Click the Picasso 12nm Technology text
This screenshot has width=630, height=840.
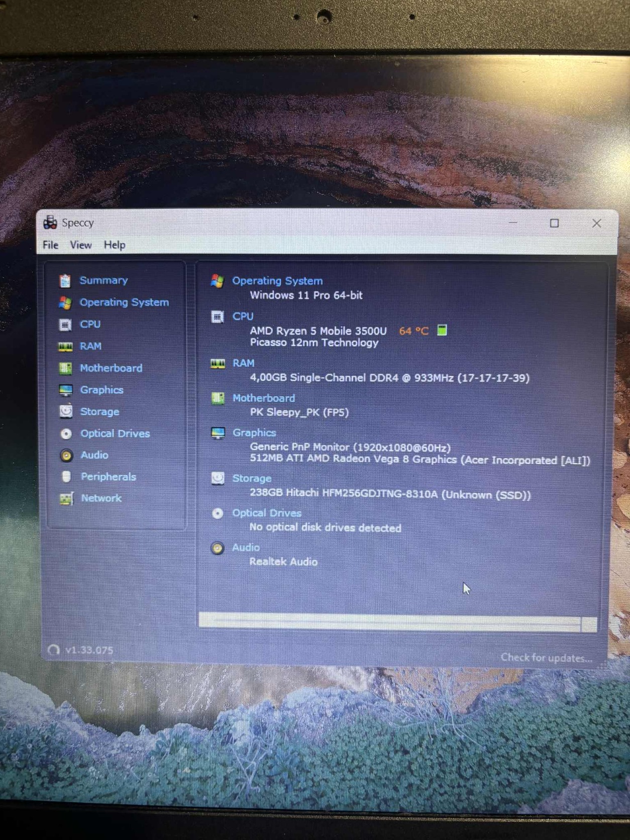314,343
